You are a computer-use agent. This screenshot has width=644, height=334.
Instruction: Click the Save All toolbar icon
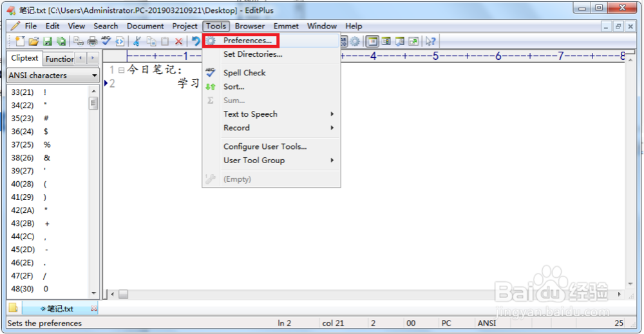point(61,41)
